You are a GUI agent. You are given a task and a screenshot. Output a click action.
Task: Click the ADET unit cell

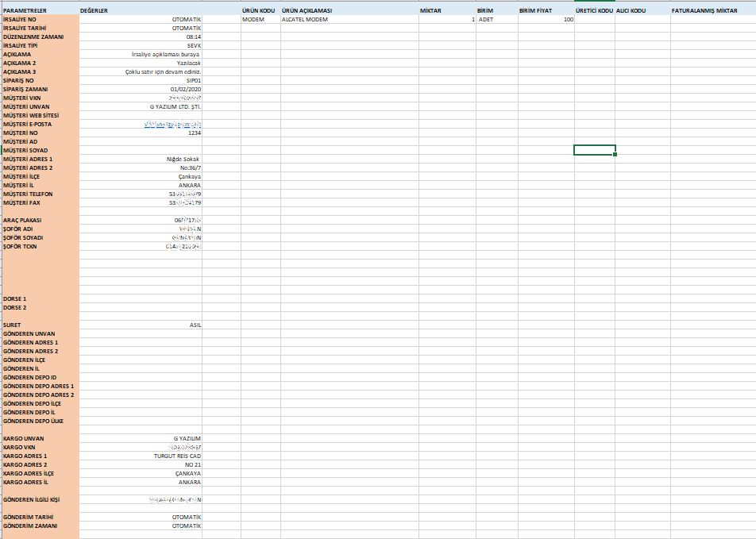click(x=496, y=19)
